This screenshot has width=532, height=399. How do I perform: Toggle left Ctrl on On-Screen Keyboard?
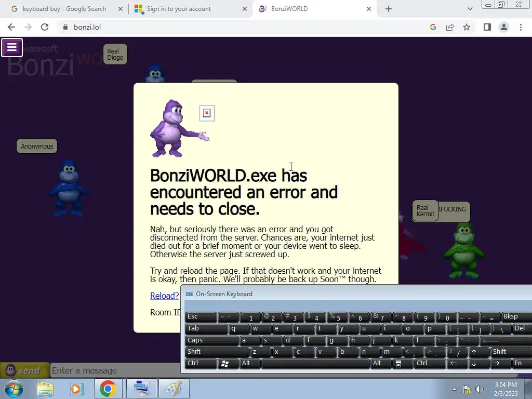point(201,363)
